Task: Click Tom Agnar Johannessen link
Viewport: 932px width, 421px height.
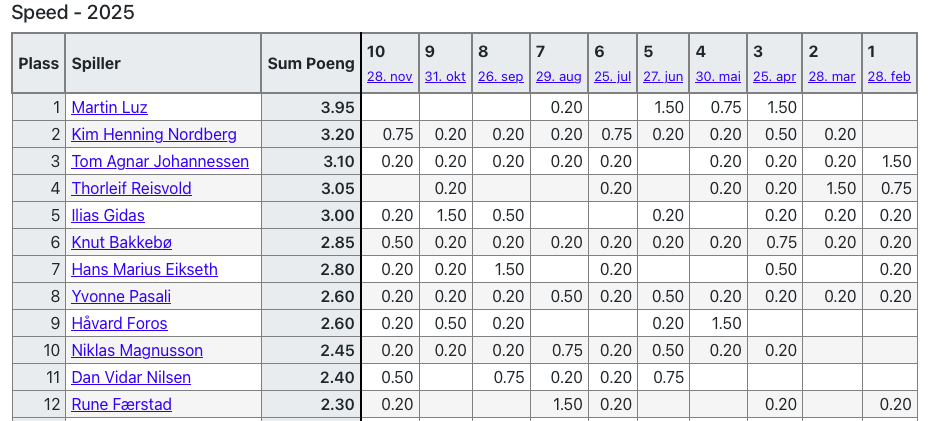Action: (160, 162)
